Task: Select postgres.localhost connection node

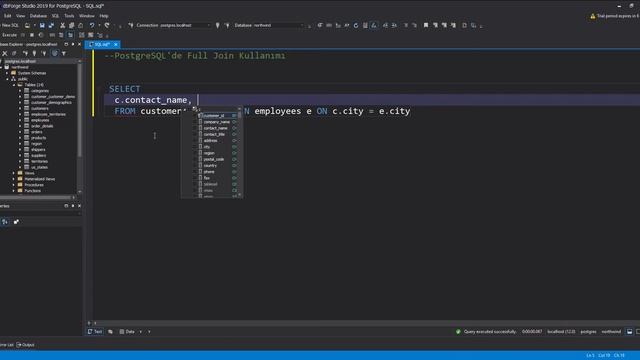Action: tap(20, 61)
